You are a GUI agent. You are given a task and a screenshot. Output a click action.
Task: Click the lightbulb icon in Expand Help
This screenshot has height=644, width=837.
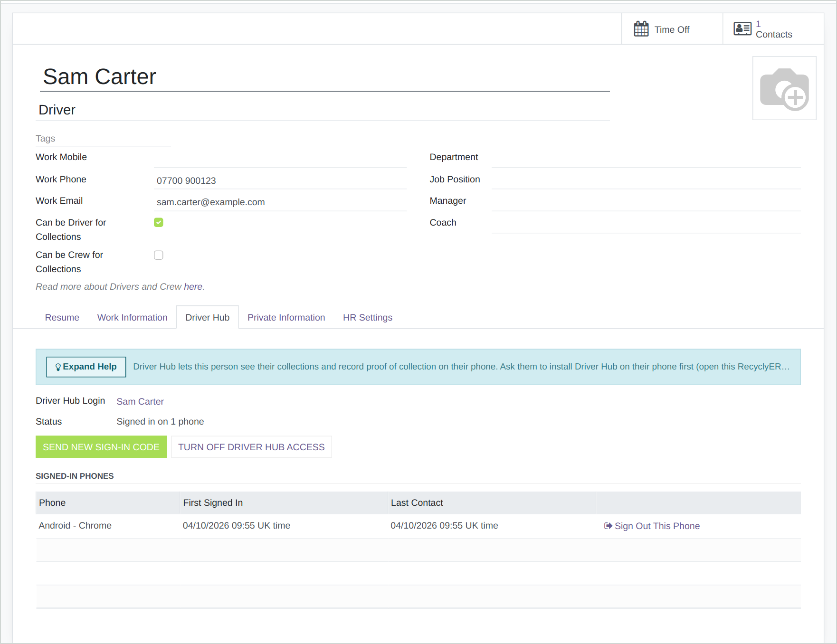58,367
